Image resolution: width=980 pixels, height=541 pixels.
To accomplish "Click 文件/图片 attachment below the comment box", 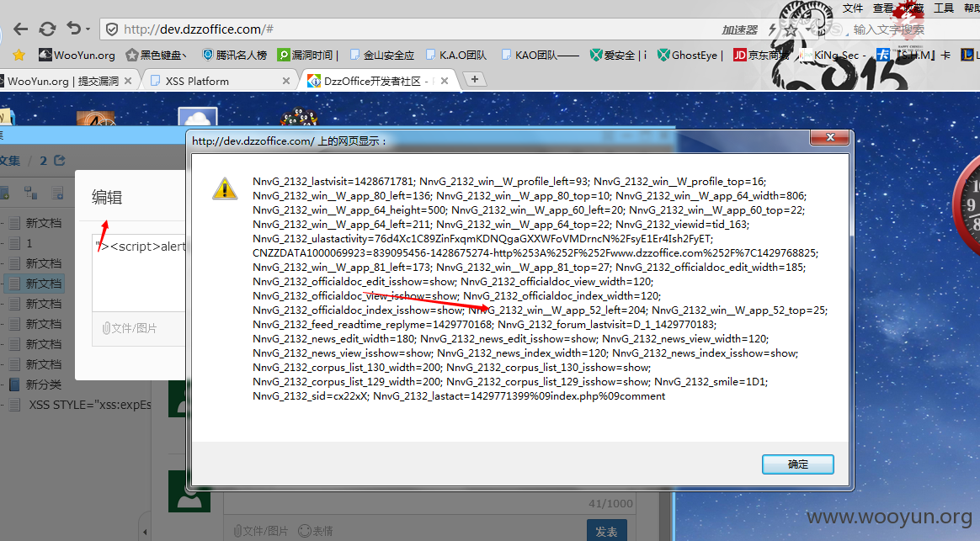I will pos(261,531).
